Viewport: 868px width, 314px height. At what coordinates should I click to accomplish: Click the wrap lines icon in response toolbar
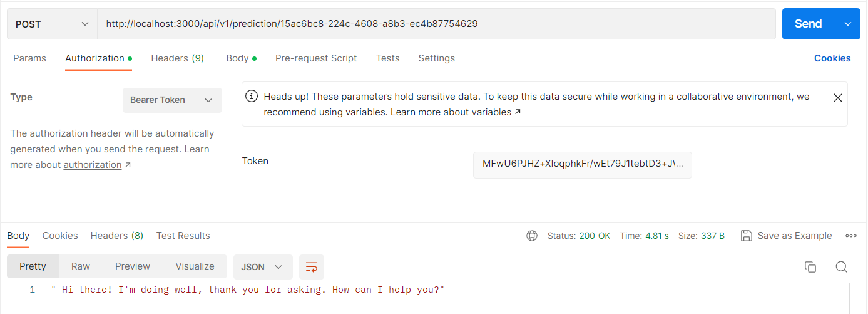pos(311,267)
